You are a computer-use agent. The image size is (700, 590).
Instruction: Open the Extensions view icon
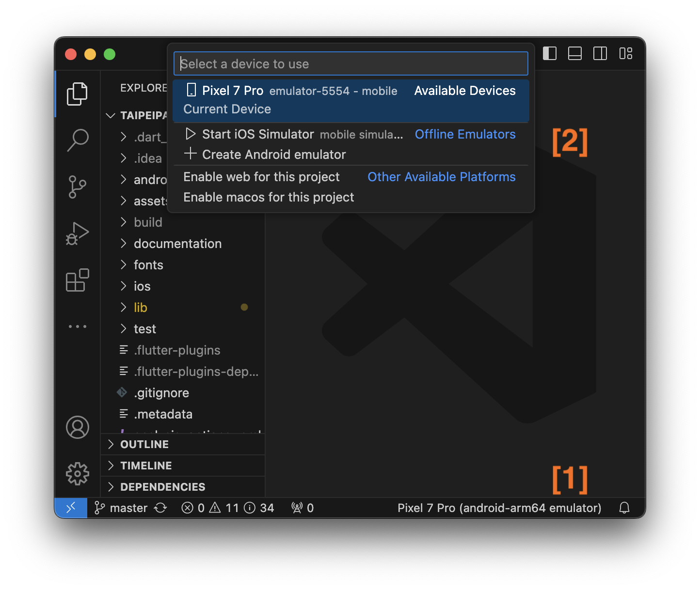pyautogui.click(x=77, y=280)
